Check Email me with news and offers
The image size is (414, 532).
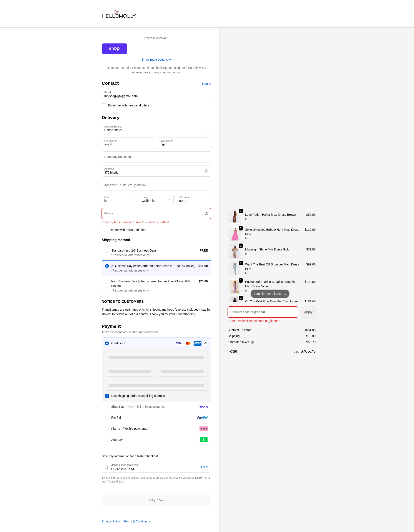click(x=104, y=106)
